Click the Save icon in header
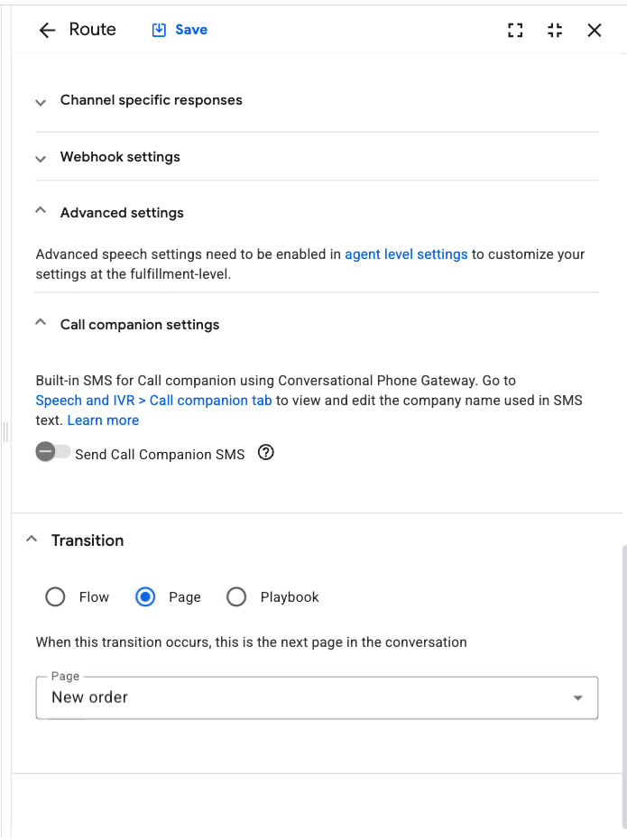The image size is (627, 840). tap(159, 30)
